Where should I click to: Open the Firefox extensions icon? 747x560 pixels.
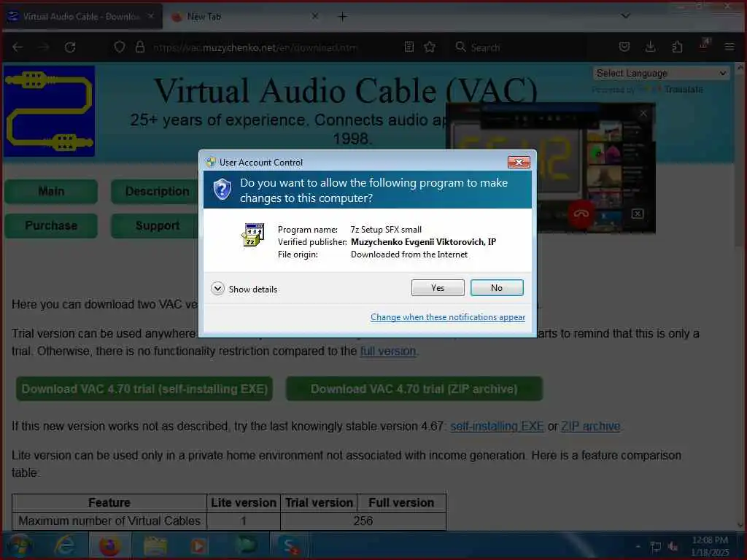[677, 47]
